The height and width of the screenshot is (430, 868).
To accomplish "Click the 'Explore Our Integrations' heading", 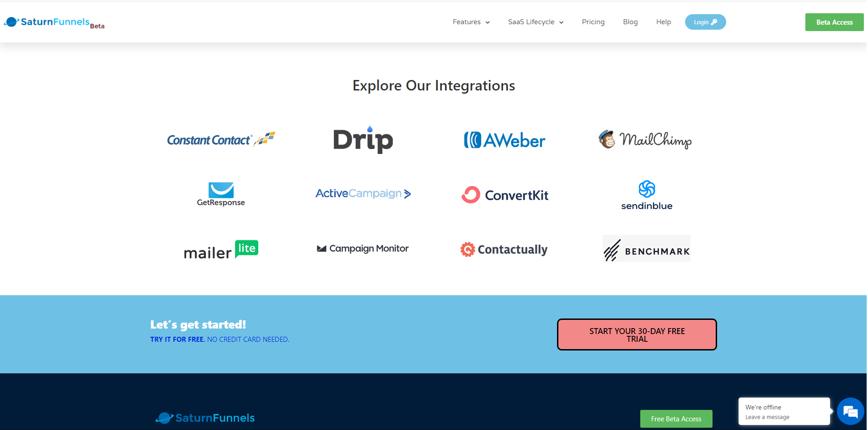I will coord(434,85).
